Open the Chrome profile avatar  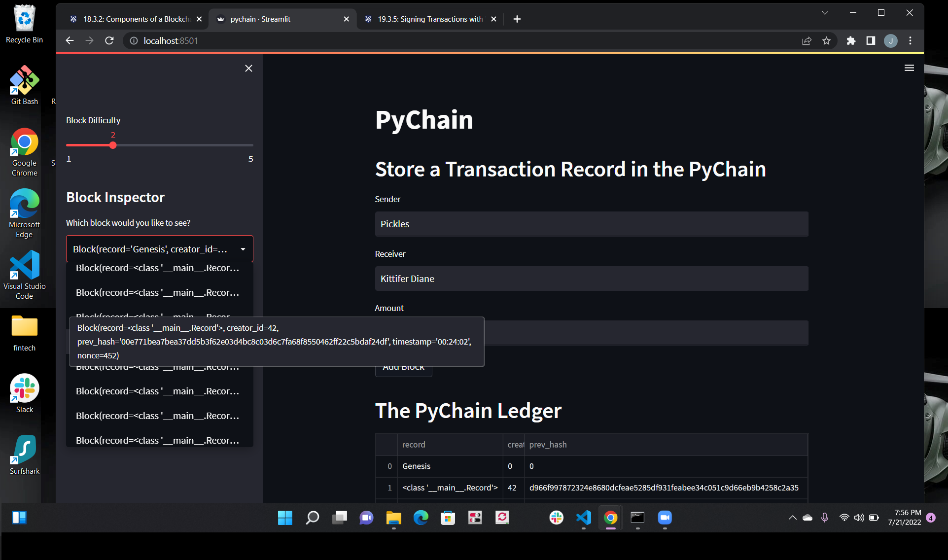pyautogui.click(x=890, y=41)
